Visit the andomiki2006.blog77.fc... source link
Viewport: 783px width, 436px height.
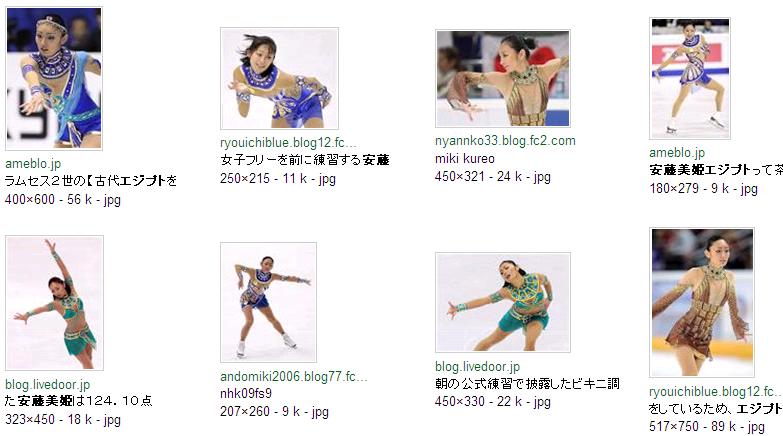294,377
